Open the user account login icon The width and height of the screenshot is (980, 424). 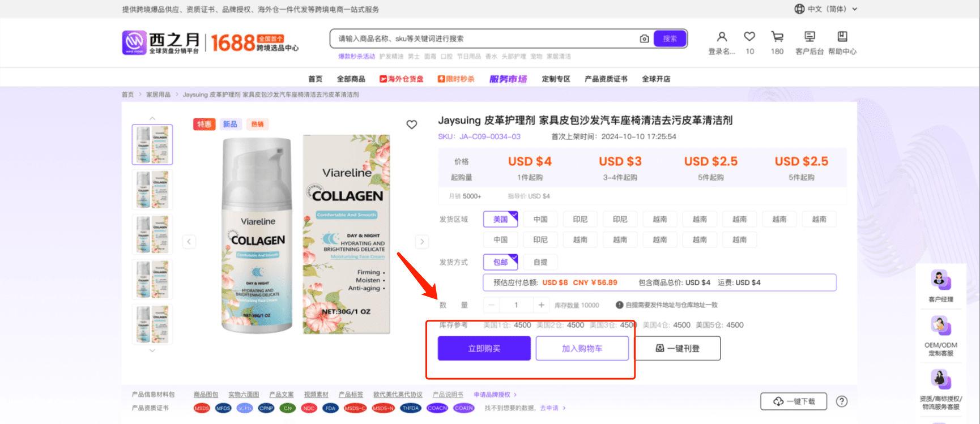[722, 37]
